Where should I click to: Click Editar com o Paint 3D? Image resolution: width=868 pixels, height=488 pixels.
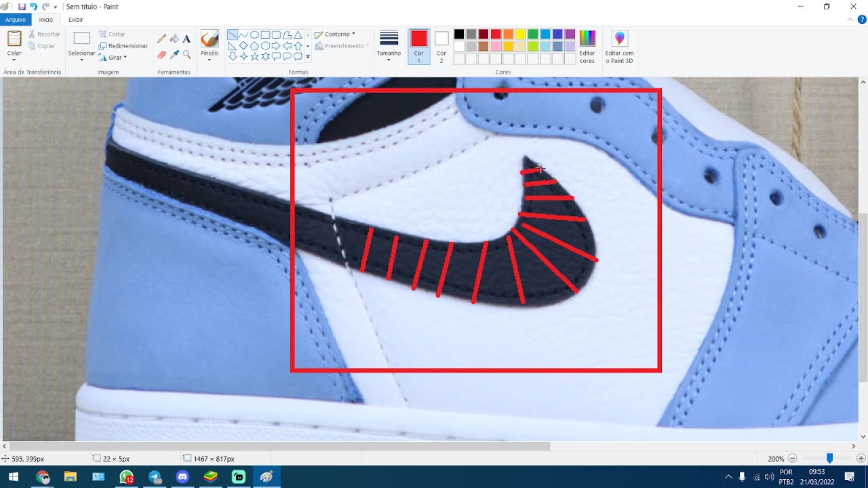pyautogui.click(x=619, y=47)
